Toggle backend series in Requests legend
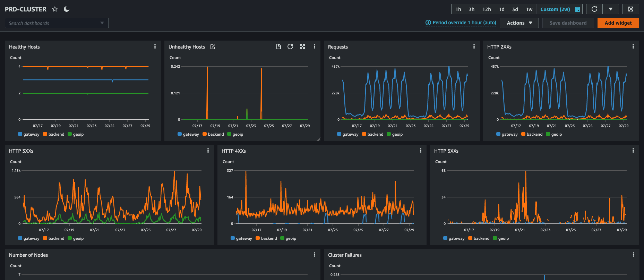 (373, 134)
